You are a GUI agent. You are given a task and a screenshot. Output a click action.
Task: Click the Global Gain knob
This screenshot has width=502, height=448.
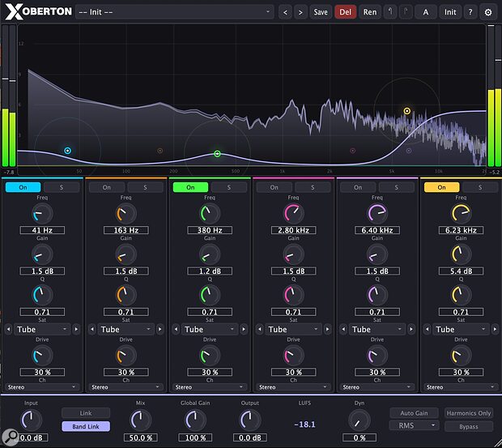coord(195,420)
